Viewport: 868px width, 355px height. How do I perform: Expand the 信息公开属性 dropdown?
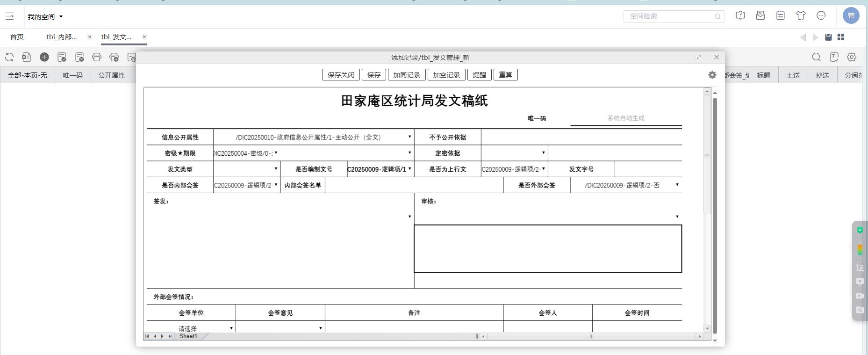(409, 137)
